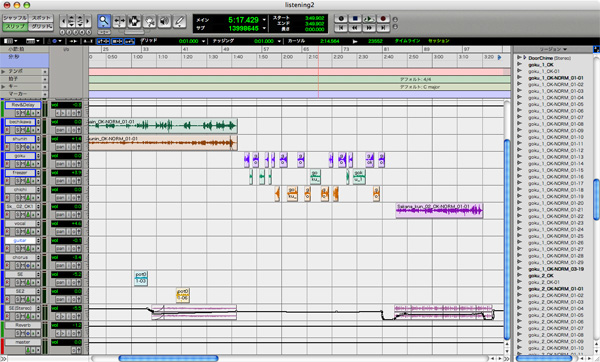Go to end transport button
Image resolution: width=600 pixels, height=362 pixels.
(383, 28)
